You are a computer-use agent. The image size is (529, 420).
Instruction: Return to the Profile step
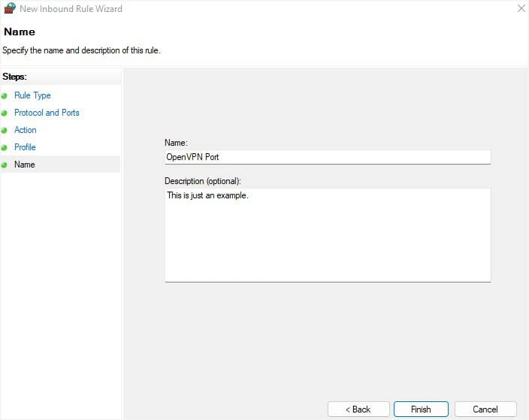25,147
